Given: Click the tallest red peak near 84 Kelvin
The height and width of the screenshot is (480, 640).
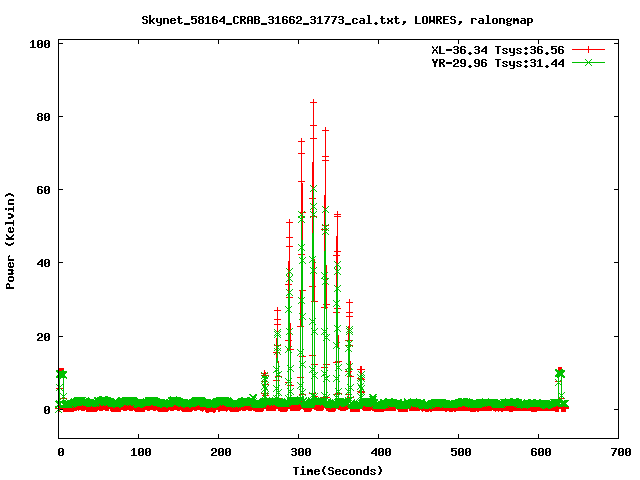Looking at the screenshot, I should (313, 102).
